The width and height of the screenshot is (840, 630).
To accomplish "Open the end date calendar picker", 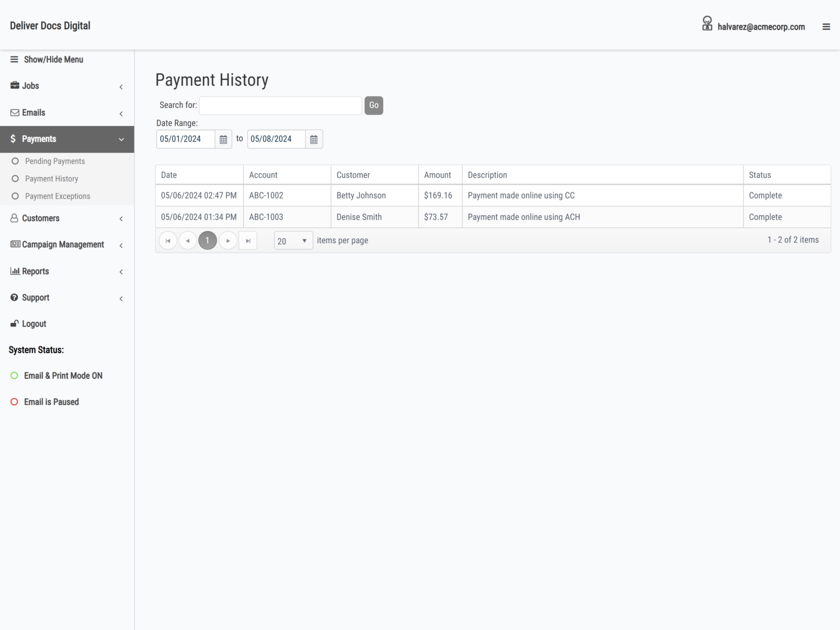I will [x=314, y=139].
